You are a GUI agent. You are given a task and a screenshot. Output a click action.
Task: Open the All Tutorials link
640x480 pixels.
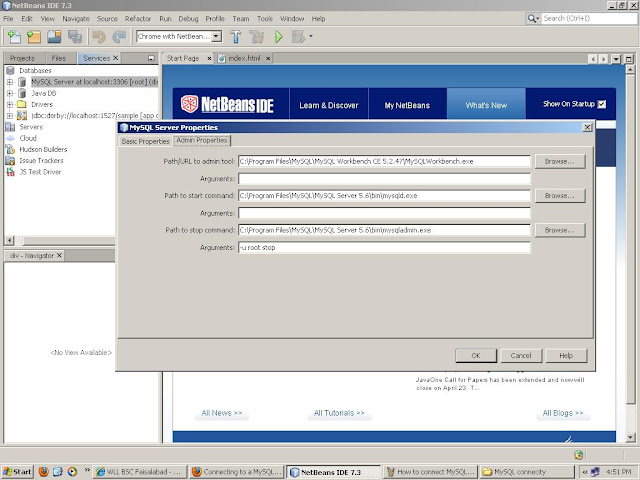point(339,413)
